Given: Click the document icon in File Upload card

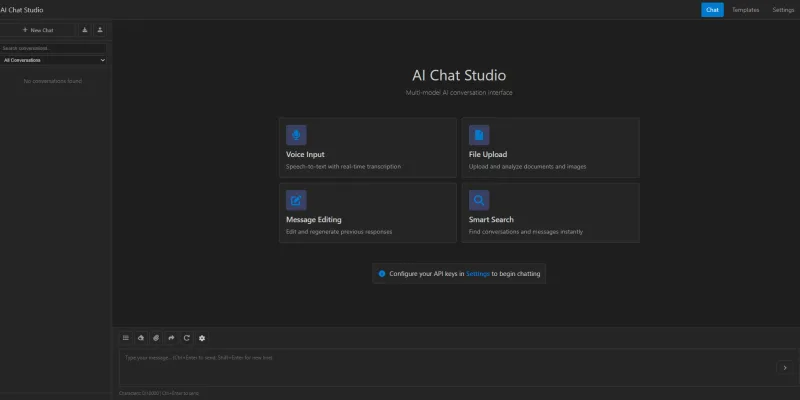Looking at the screenshot, I should pos(479,135).
